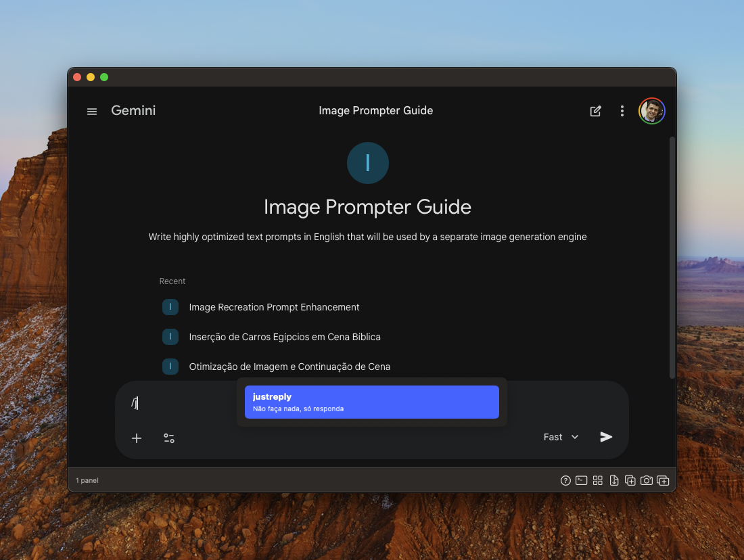744x560 pixels.
Task: Open the navigation hamburger menu
Action: pyautogui.click(x=91, y=111)
